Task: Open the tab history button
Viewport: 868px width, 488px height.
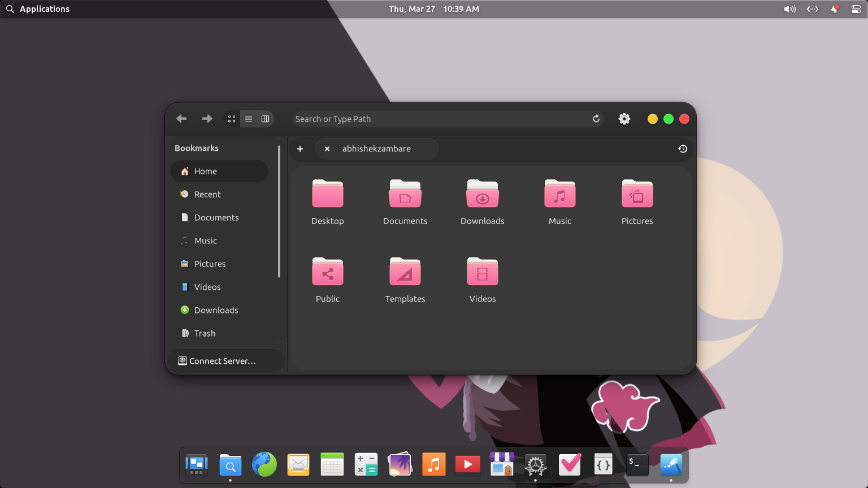Action: [683, 149]
